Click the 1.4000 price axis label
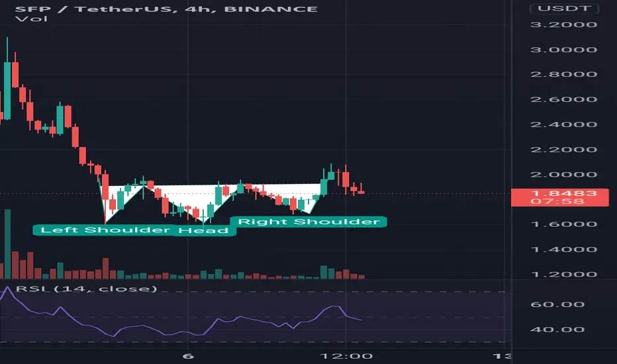The width and height of the screenshot is (617, 364). (x=564, y=250)
